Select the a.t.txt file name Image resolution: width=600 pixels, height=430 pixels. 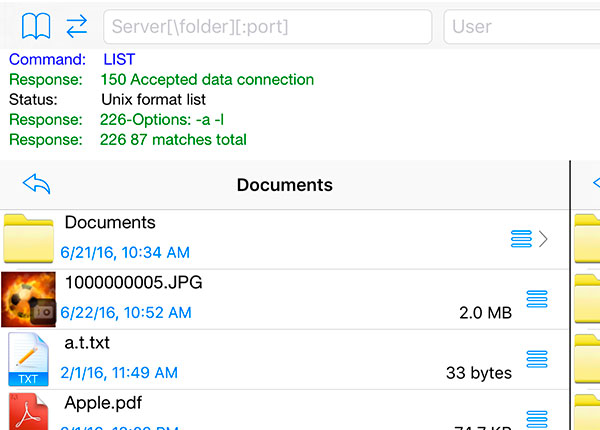(87, 343)
